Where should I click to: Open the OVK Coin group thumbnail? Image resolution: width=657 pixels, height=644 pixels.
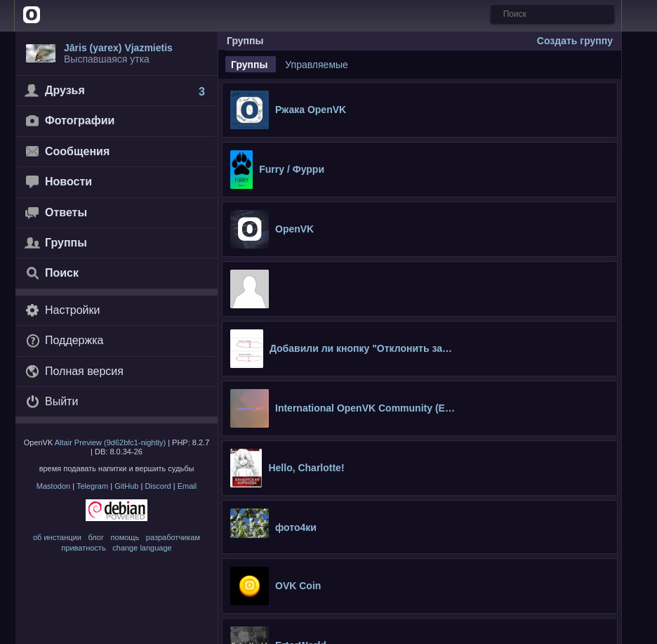[x=249, y=586]
